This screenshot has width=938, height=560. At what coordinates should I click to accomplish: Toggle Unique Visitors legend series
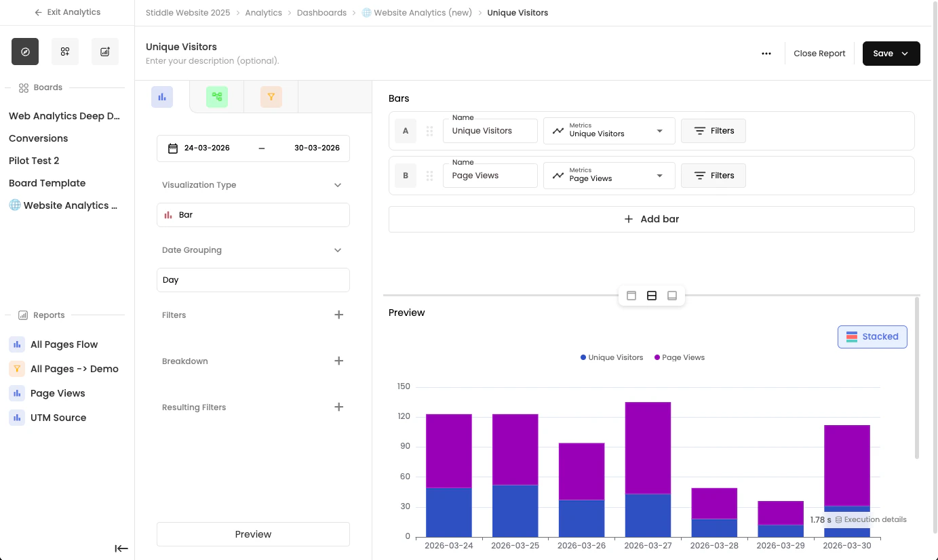pos(612,357)
